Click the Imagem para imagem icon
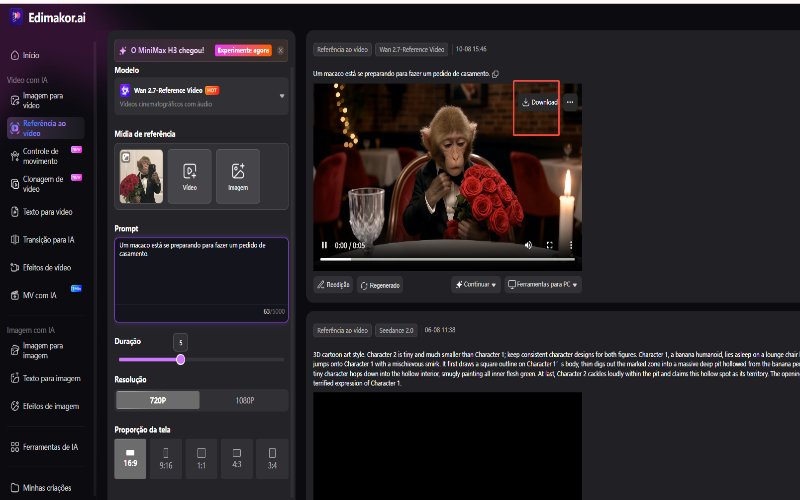This screenshot has width=800, height=500. tap(15, 351)
